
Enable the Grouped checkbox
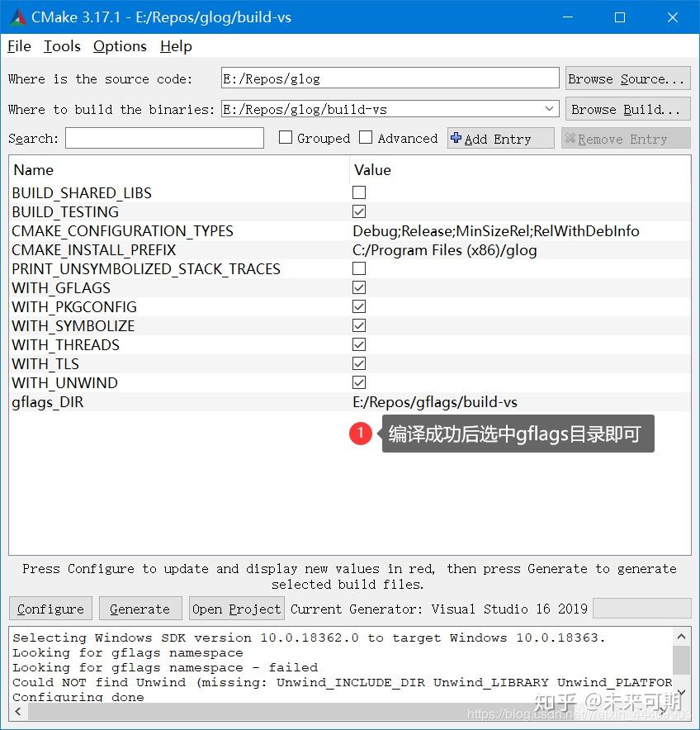tap(286, 138)
